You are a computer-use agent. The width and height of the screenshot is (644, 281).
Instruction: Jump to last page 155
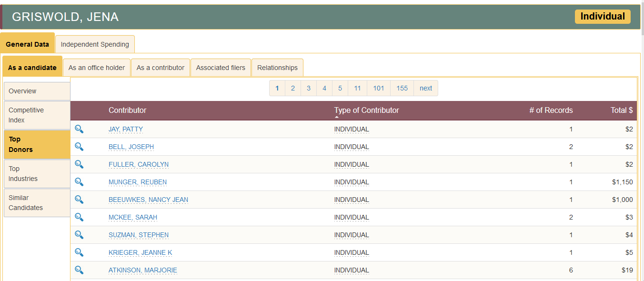[x=402, y=88]
